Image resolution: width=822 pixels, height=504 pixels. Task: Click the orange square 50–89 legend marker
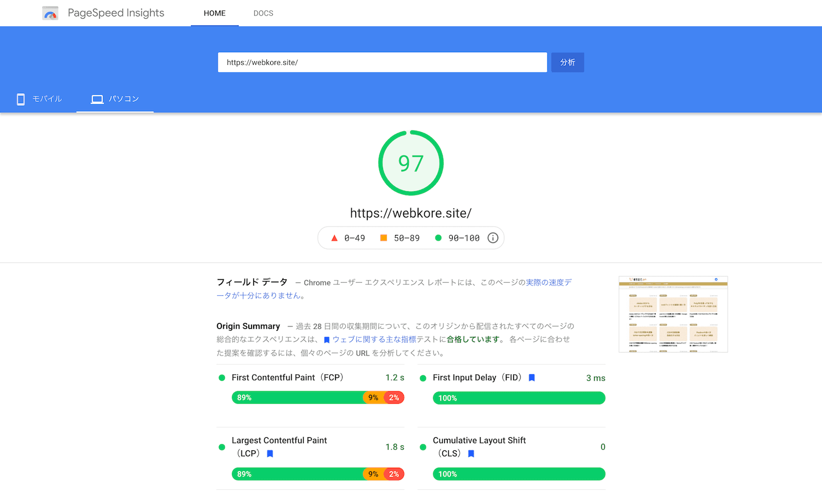pos(384,238)
